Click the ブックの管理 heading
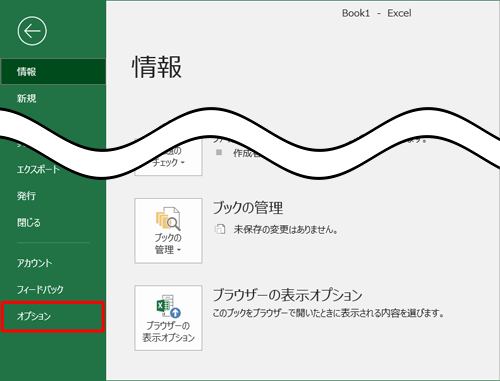Screen dimensions: 500x381 pos(248,208)
